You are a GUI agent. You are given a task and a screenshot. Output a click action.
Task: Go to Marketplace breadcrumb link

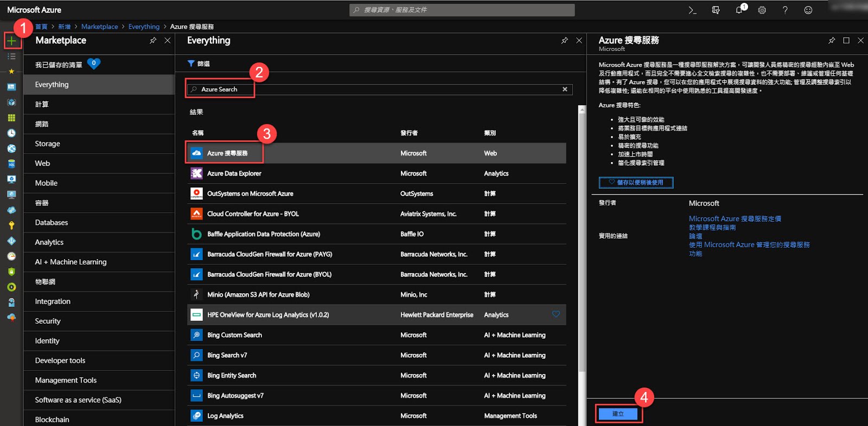pyautogui.click(x=100, y=27)
